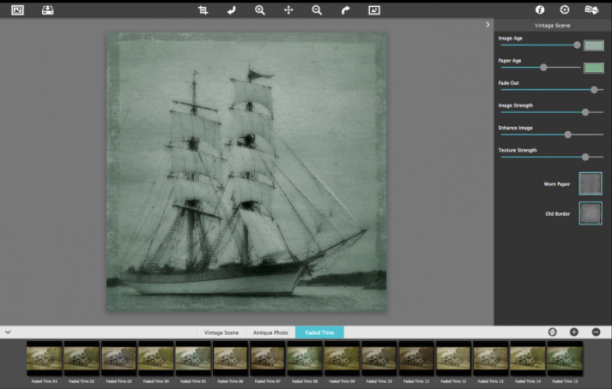
Task: Switch to the Vintage Scene tab
Action: (x=221, y=332)
